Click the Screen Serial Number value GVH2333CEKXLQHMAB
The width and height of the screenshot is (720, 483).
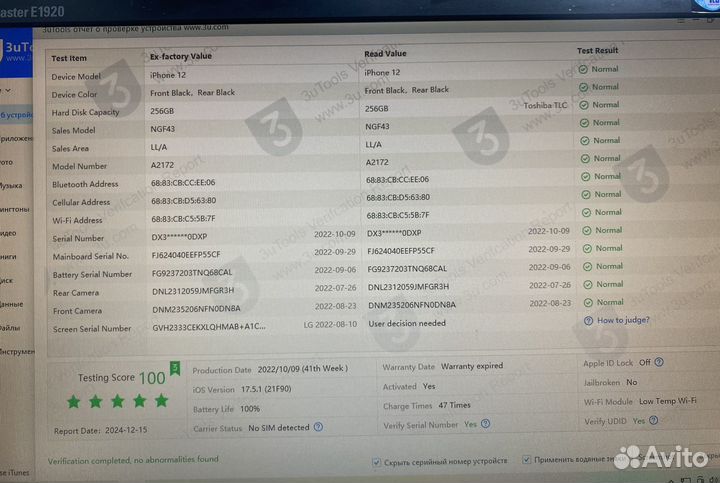pyautogui.click(x=208, y=326)
